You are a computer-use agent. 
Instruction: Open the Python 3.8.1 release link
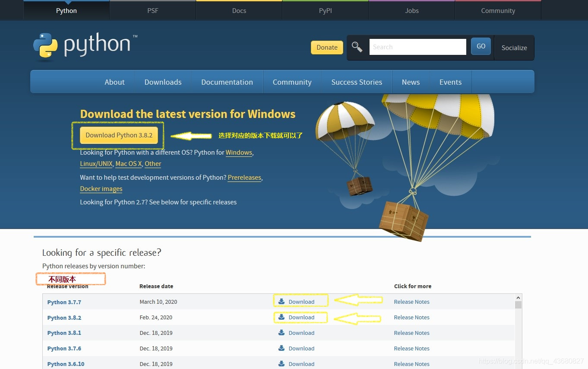point(64,333)
